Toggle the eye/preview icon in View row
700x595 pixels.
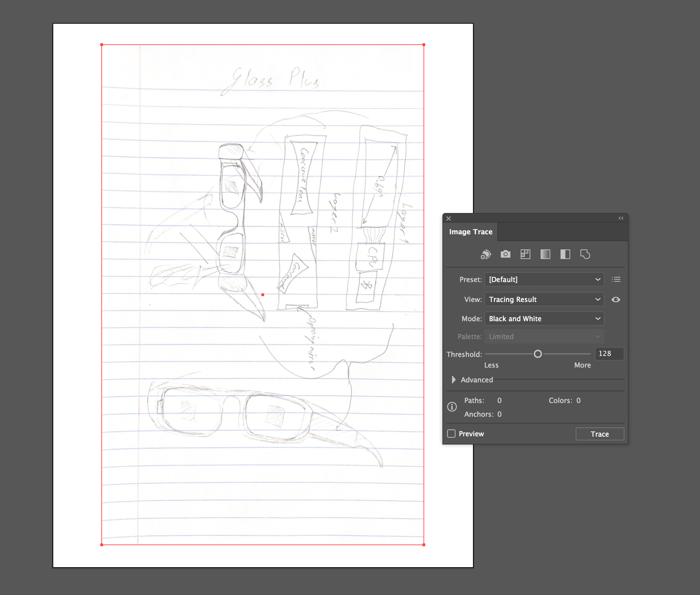(616, 299)
